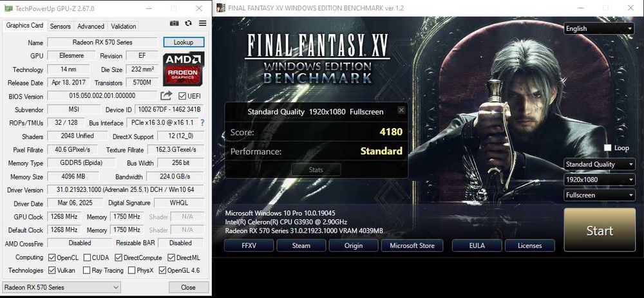This screenshot has width=644, height=298.
Task: Click the Resizable BAR Disabled field
Action: [x=181, y=243]
